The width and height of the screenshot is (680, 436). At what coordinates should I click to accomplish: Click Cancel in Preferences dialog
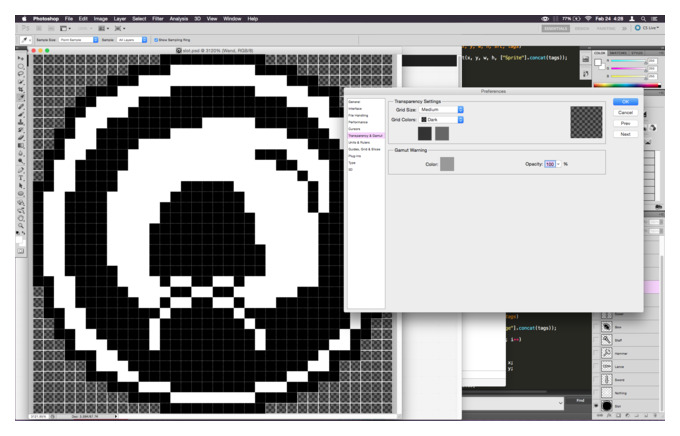(625, 112)
